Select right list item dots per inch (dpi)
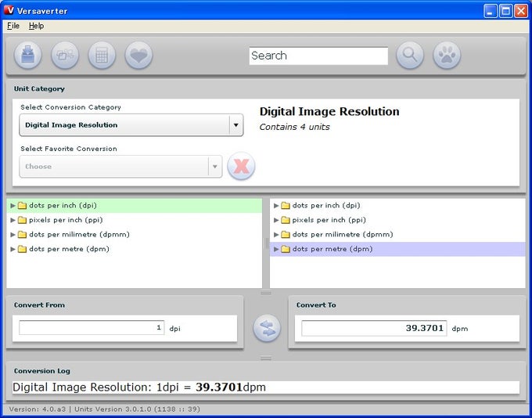The height and width of the screenshot is (418, 532). [397, 205]
